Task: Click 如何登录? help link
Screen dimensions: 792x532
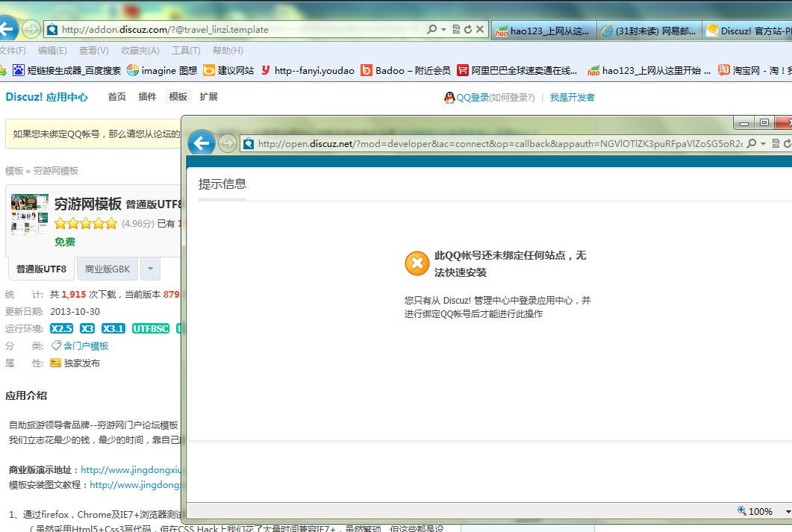Action: 511,98
